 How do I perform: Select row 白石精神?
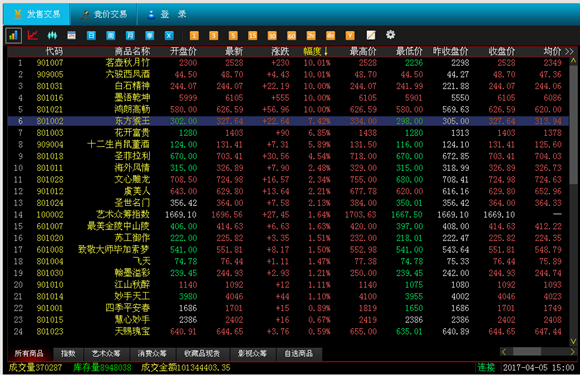pos(288,86)
